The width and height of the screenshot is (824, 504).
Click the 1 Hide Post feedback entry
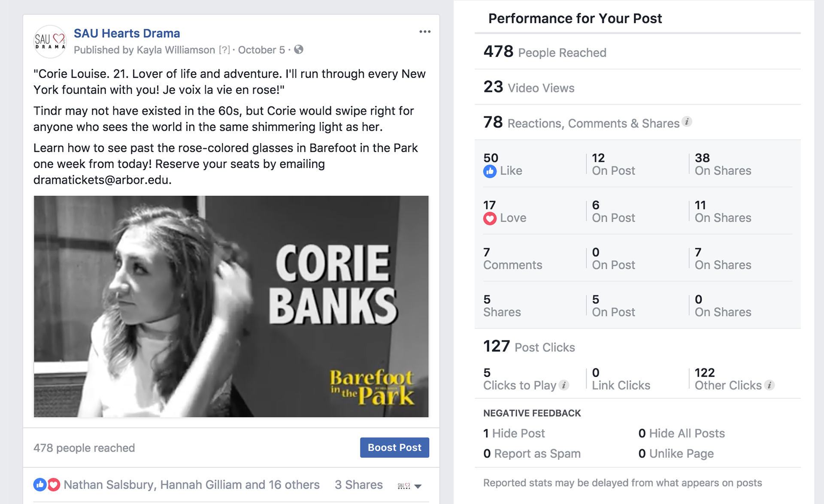[514, 433]
